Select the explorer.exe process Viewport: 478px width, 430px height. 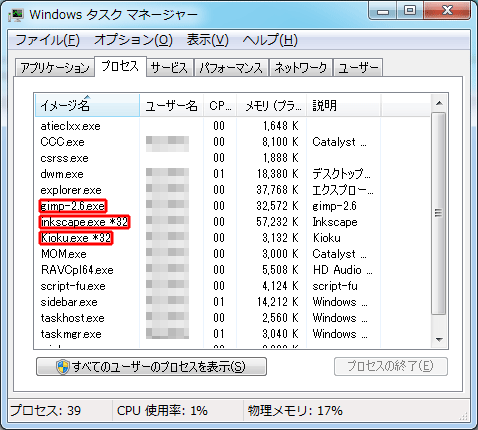pos(71,190)
